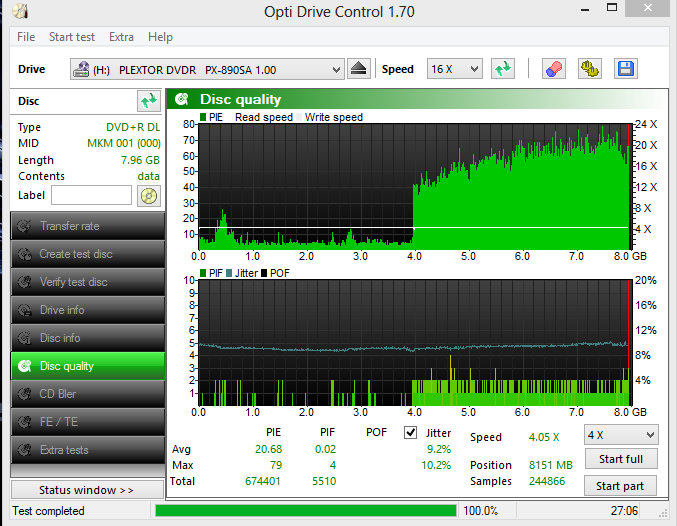Viewport: 677px width, 526px height.
Task: Click the Status window button
Action: click(x=86, y=490)
